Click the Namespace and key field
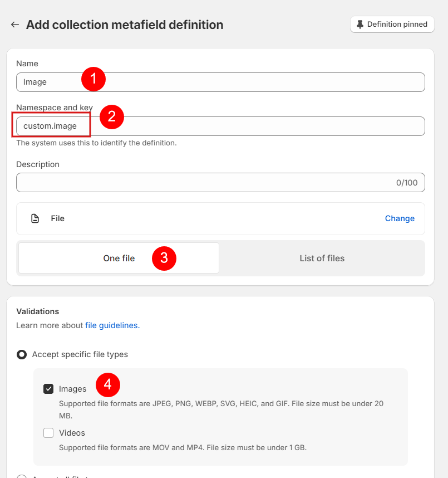448x478 pixels. coord(250,126)
